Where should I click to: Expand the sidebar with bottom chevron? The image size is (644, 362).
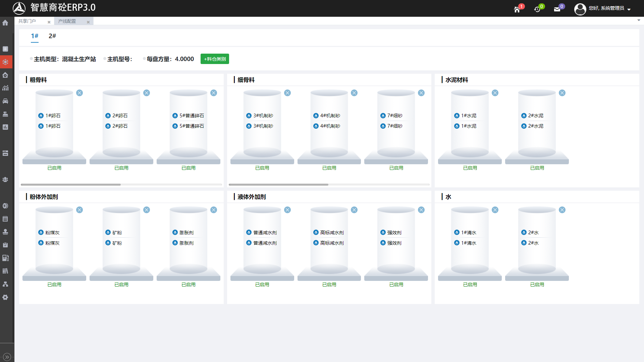coord(7,357)
